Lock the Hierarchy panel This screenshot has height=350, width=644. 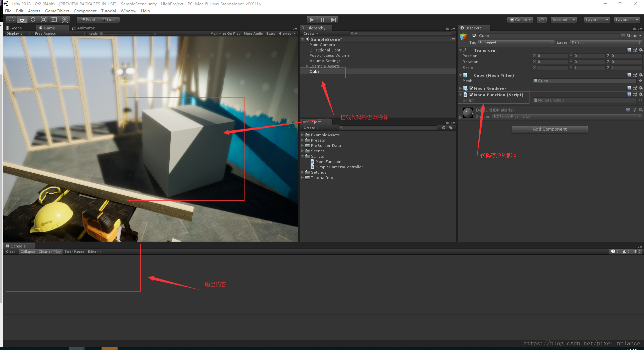point(447,29)
